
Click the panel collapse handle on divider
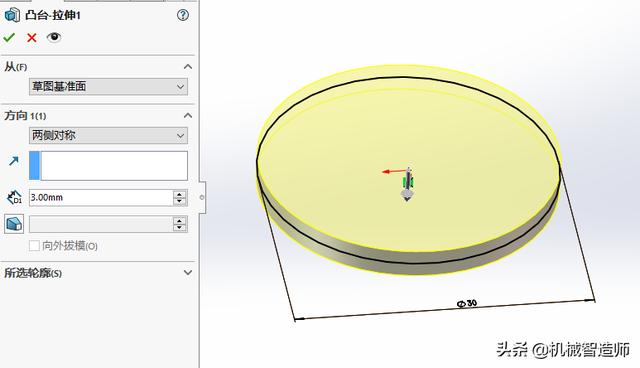pos(202,197)
